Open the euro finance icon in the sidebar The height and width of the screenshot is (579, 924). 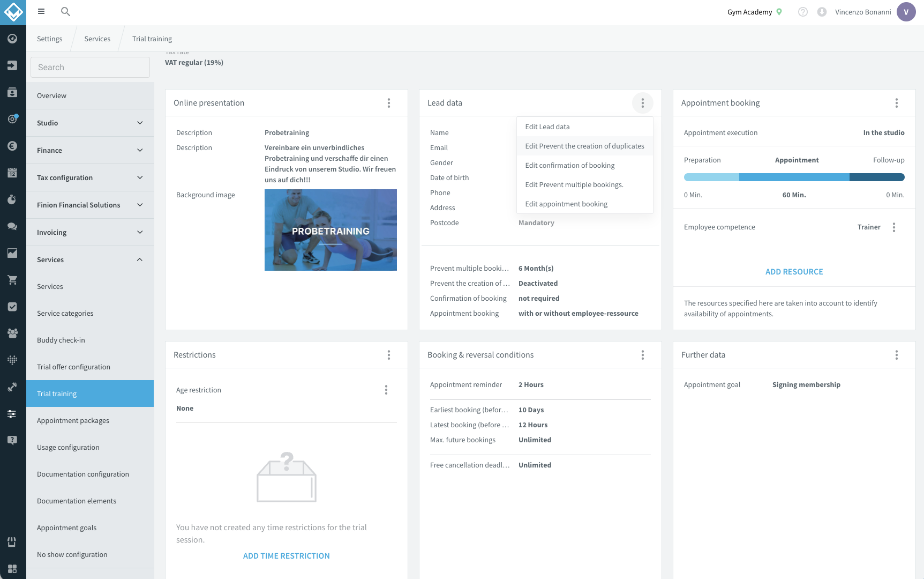12,146
